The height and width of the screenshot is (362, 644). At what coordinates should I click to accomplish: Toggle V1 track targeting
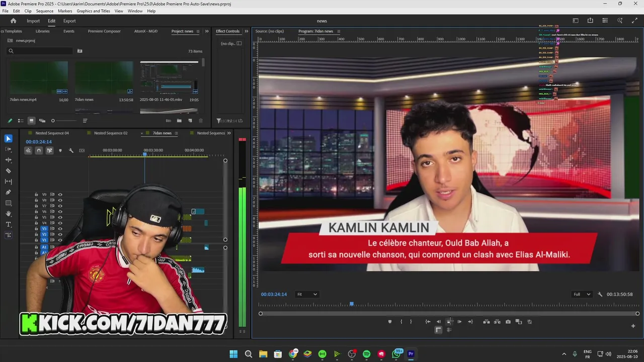coord(44,240)
